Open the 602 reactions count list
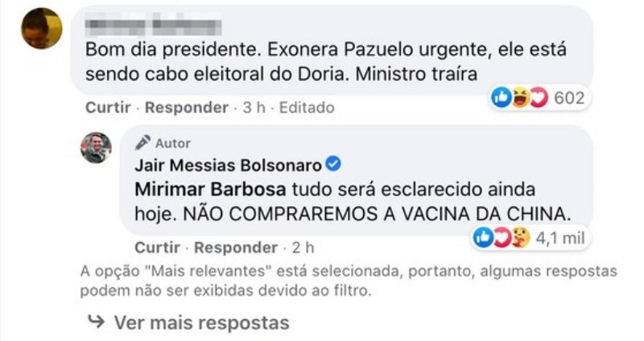The image size is (644, 341). [569, 98]
